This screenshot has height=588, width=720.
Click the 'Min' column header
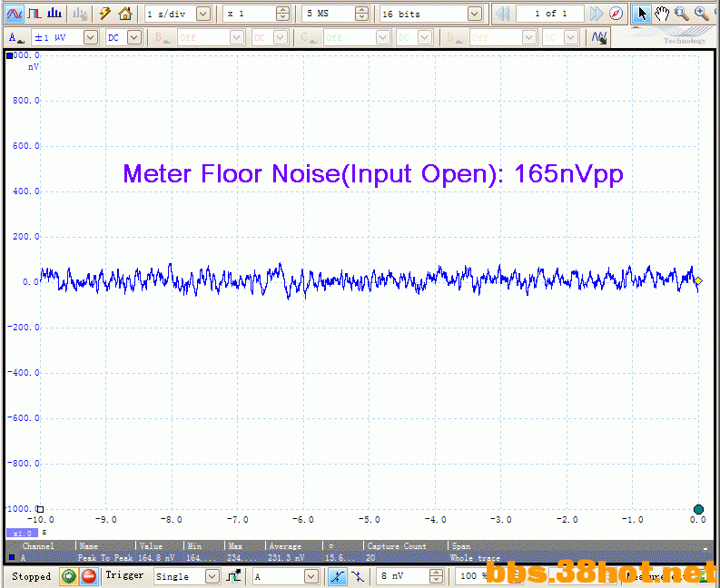pos(194,545)
